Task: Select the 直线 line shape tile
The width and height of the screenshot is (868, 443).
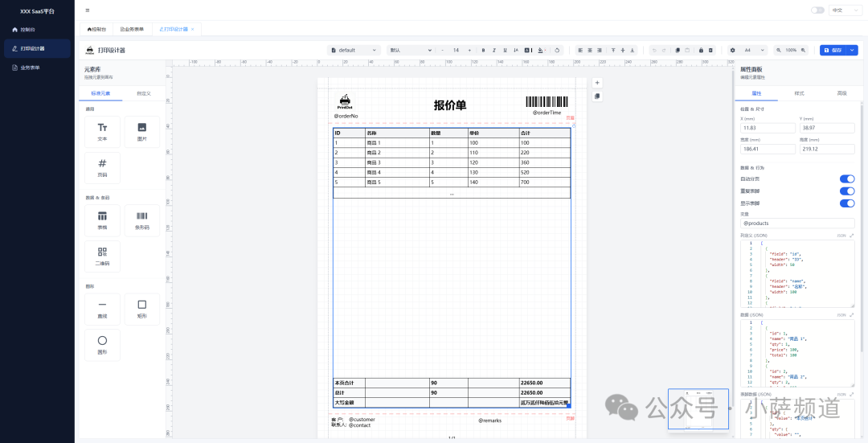Action: click(102, 309)
